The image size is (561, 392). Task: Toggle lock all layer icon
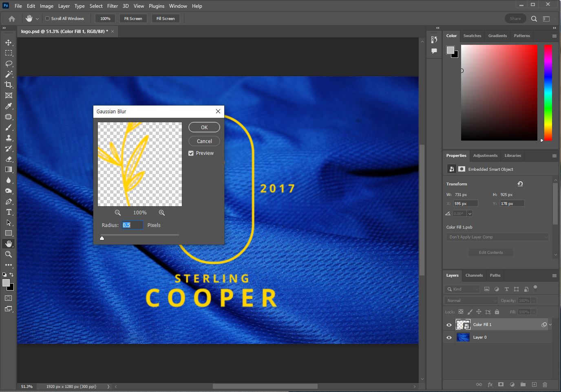pos(497,312)
